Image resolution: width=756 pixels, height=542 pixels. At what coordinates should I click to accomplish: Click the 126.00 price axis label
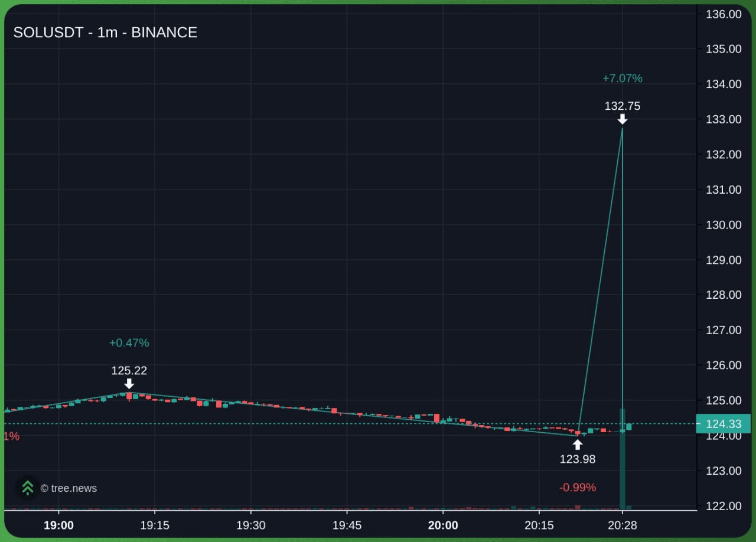tap(724, 365)
